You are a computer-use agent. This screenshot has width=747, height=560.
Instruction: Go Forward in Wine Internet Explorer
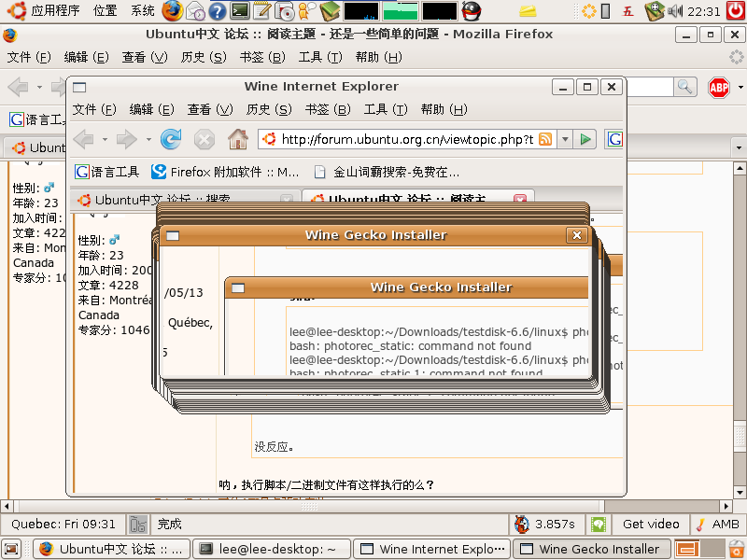(127, 139)
